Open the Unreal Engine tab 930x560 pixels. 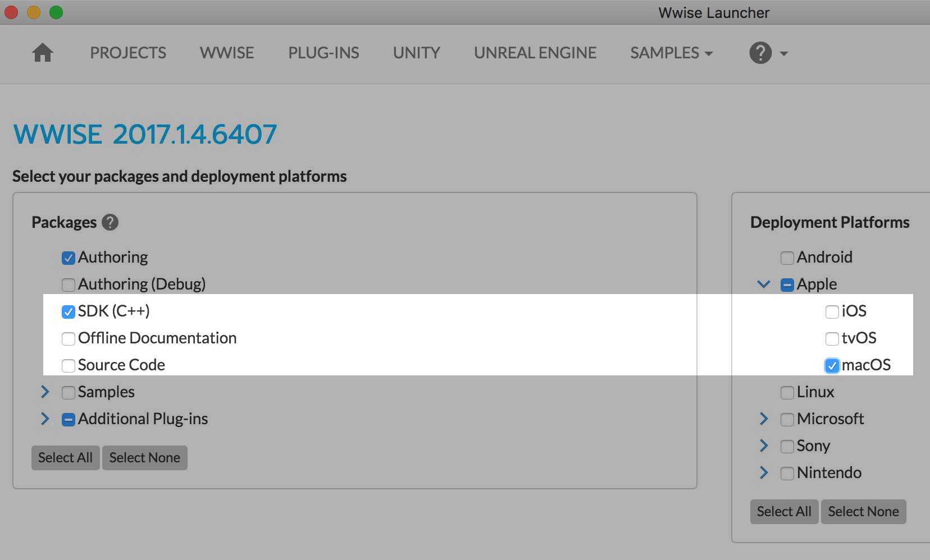tap(535, 53)
